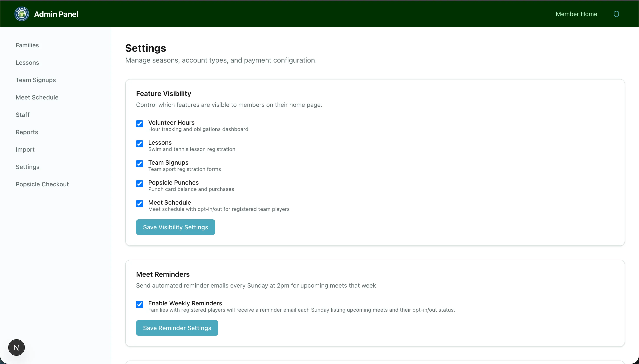Open the Import page
The height and width of the screenshot is (364, 639).
(x=25, y=149)
